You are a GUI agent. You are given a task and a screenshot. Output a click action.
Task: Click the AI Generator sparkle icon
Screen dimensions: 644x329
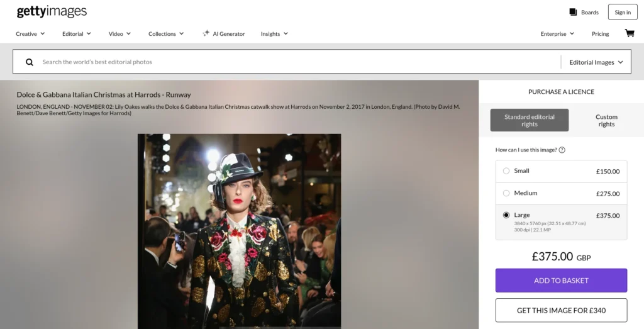(x=206, y=33)
